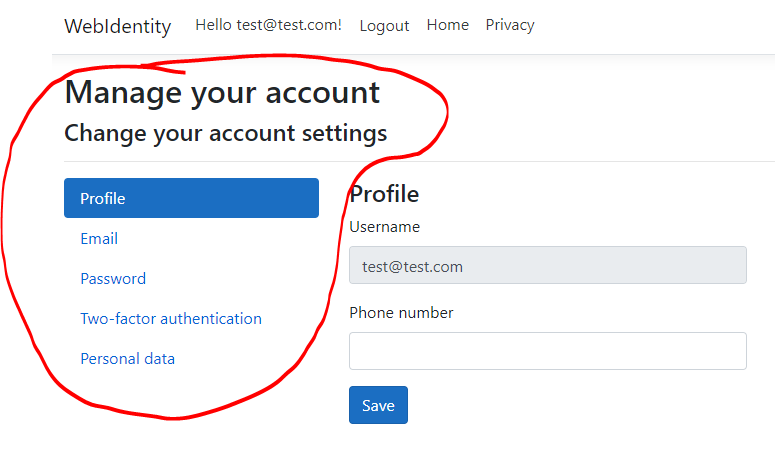The width and height of the screenshot is (775, 471).
Task: Focus the Phone number input box
Action: coord(548,351)
